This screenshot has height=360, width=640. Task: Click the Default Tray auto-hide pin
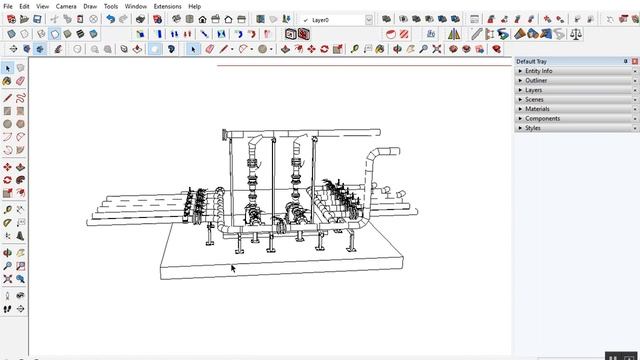pos(626,61)
